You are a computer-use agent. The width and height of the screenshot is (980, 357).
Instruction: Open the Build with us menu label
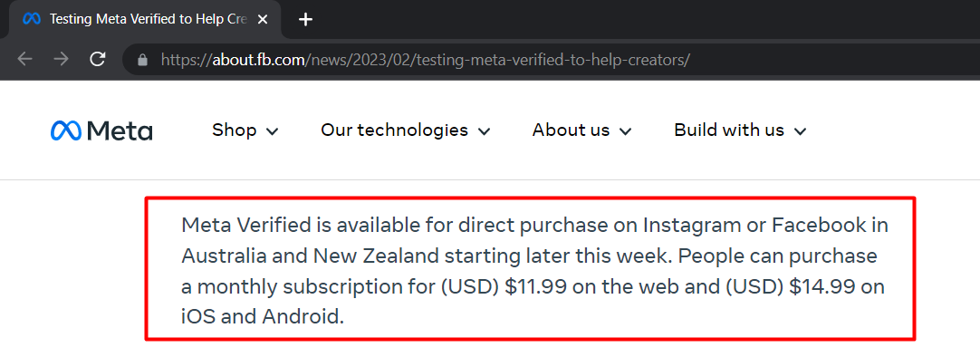point(729,130)
